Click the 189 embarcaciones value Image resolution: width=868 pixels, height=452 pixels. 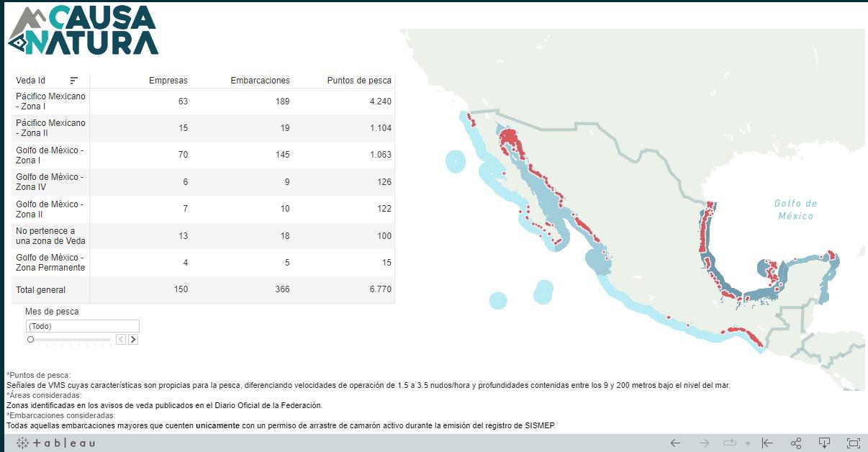pyautogui.click(x=282, y=101)
